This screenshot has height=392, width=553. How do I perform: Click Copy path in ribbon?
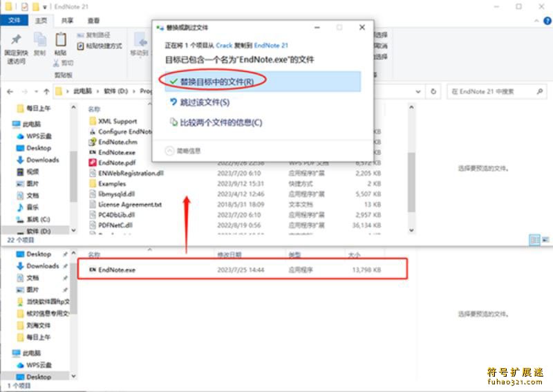point(93,35)
